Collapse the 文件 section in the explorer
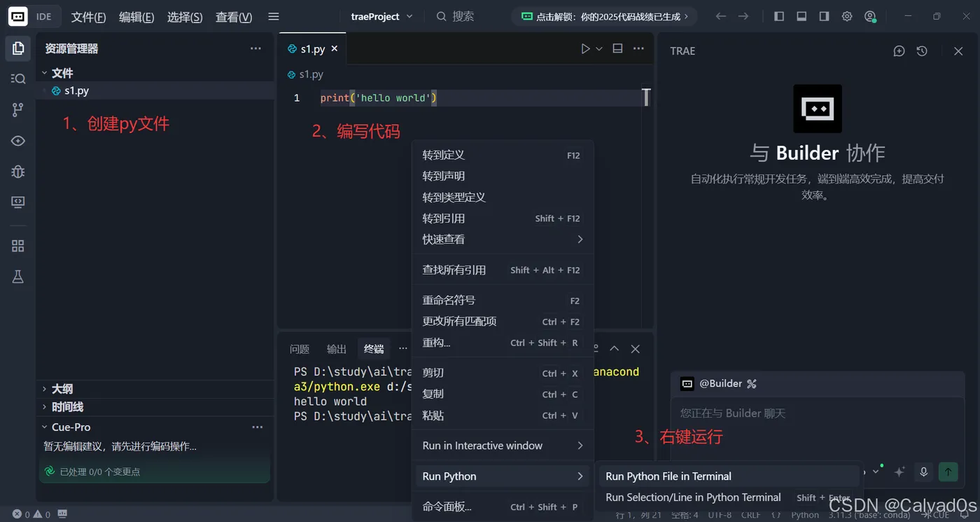 point(44,73)
